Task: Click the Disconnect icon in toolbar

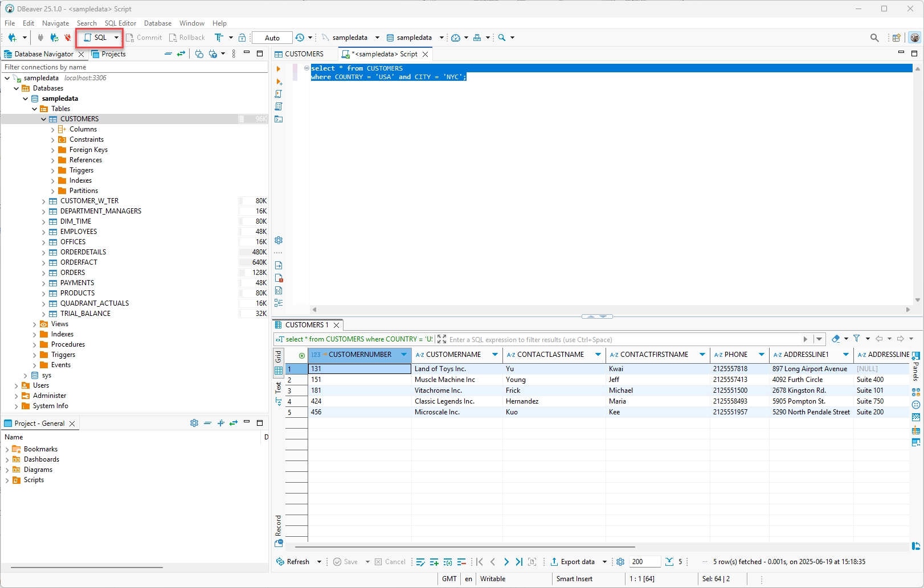Action: pyautogui.click(x=67, y=38)
